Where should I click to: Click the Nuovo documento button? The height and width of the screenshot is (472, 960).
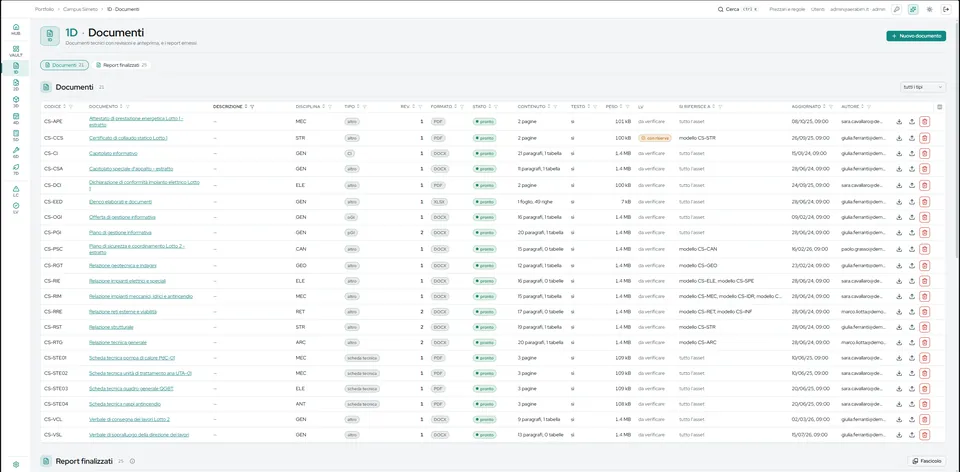point(916,36)
